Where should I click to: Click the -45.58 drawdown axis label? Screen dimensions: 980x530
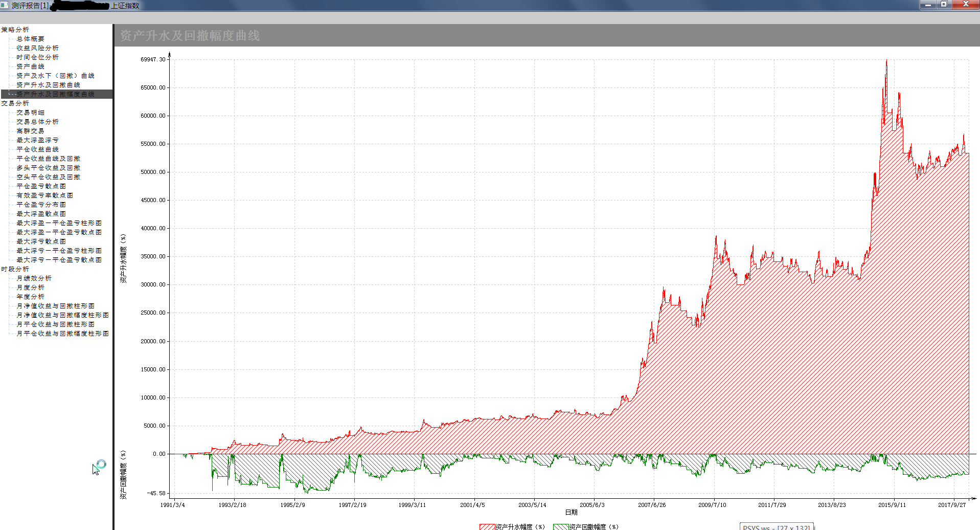click(x=156, y=493)
